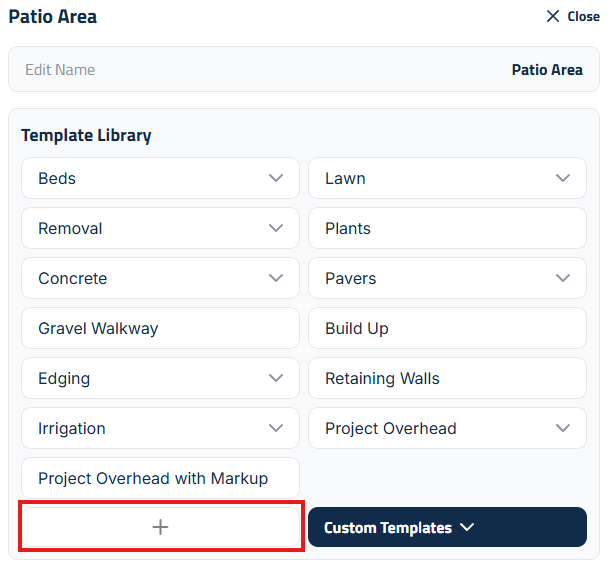608x563 pixels.
Task: Open the Concrete template chevron
Action: click(276, 278)
